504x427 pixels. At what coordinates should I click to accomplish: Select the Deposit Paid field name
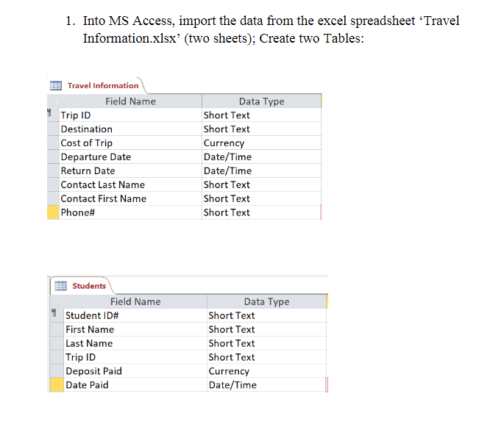click(135, 371)
